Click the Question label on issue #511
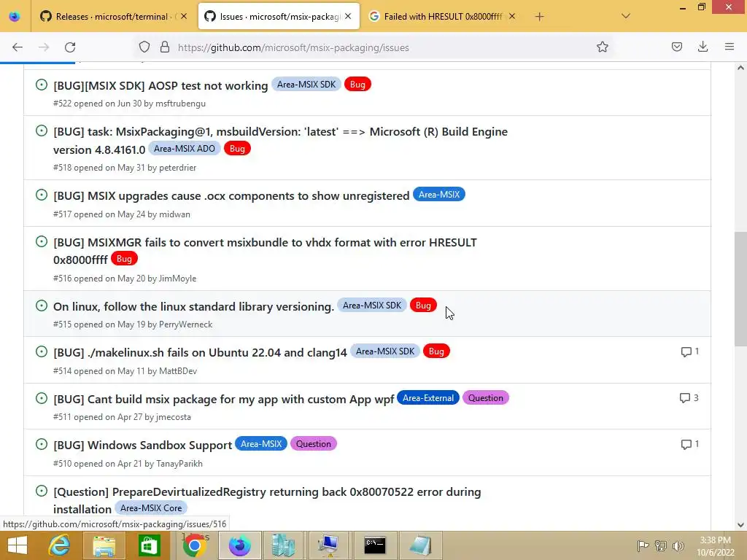This screenshot has height=560, width=747. 485,397
